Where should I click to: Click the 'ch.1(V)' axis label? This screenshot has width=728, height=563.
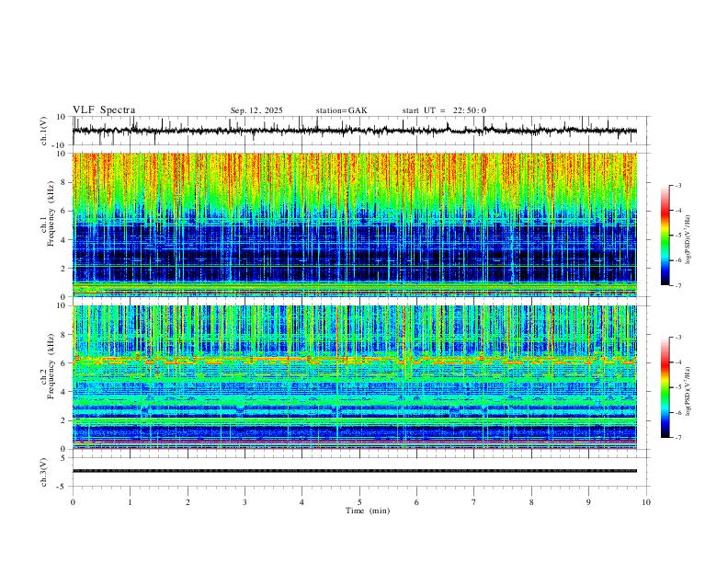click(44, 131)
